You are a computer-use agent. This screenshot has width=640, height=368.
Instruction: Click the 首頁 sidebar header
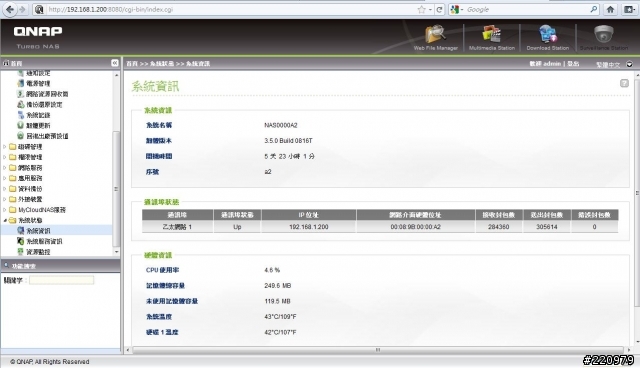13,63
